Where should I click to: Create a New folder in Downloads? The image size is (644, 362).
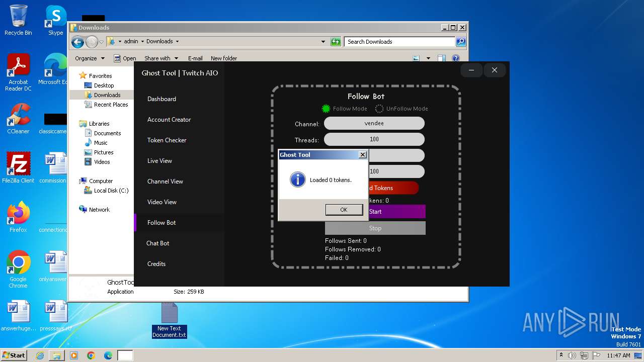tap(224, 58)
